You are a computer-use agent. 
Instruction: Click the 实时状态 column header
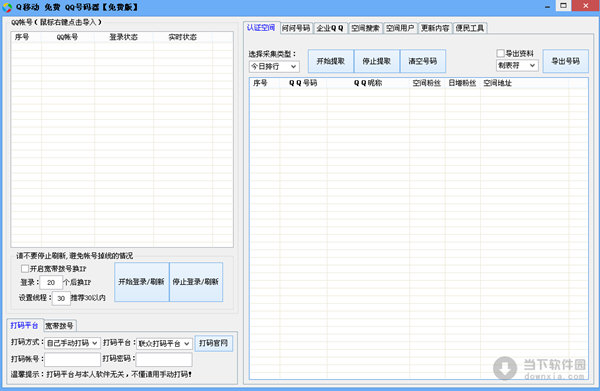click(x=183, y=37)
